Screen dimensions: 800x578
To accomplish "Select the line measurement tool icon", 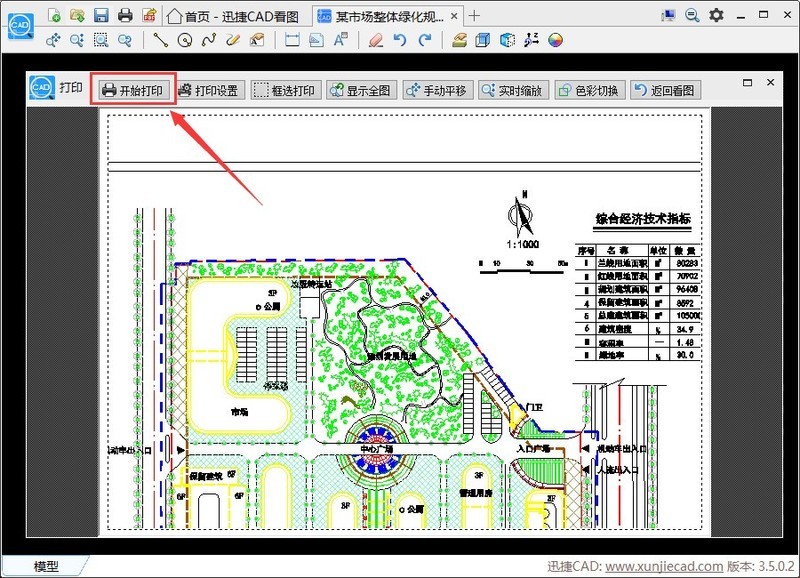I will [x=160, y=40].
